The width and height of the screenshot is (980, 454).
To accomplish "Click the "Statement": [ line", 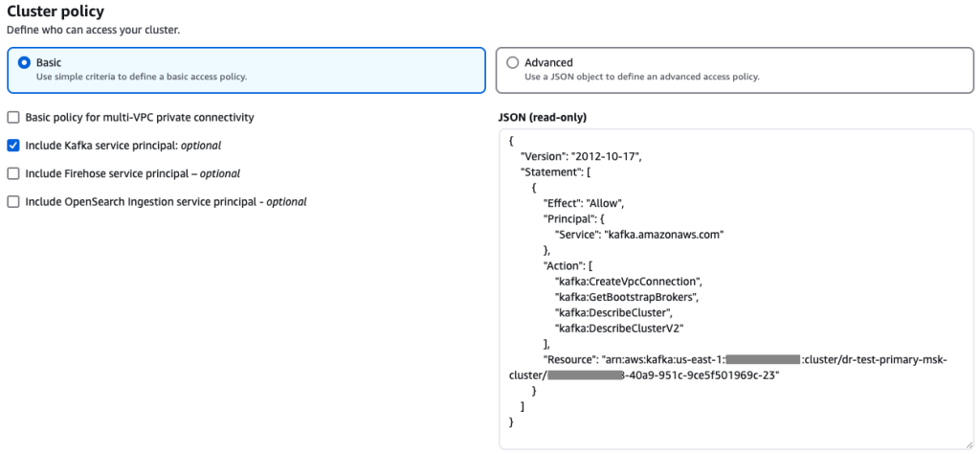I will [556, 172].
